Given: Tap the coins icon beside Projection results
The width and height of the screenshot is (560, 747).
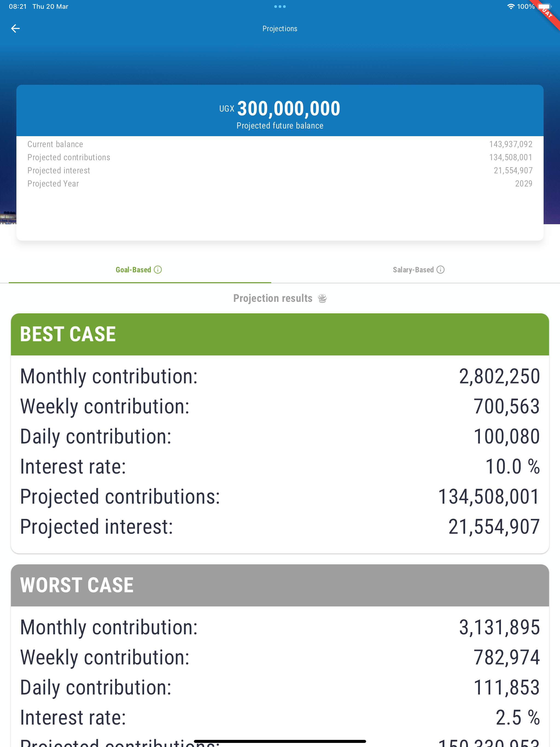Looking at the screenshot, I should click(x=323, y=299).
